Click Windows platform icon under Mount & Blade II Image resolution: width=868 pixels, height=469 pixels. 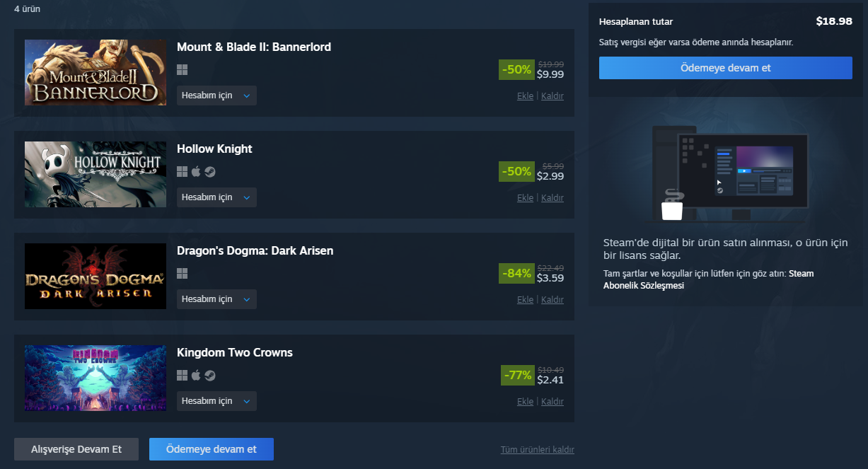182,70
